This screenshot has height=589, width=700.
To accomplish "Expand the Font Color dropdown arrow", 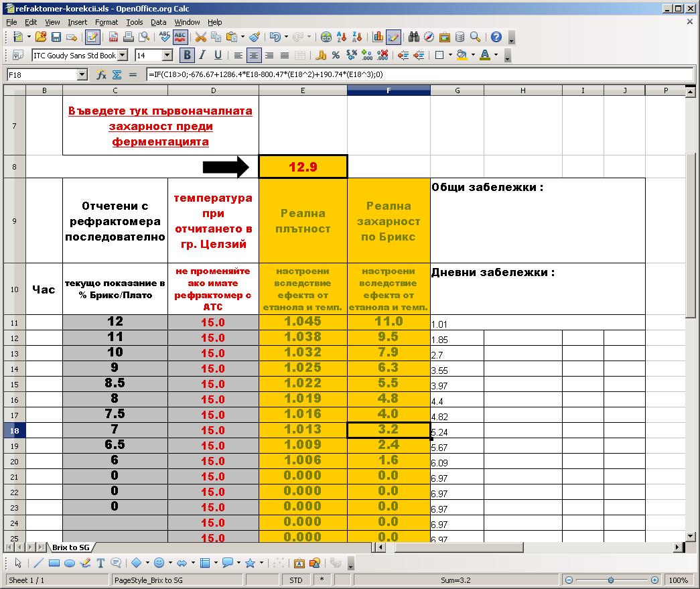I will point(496,55).
